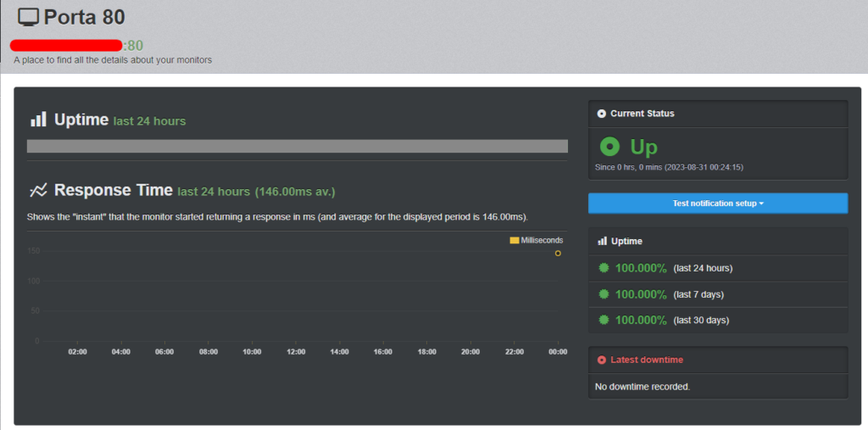Click the bar chart icon beside Uptime heading
This screenshot has width=868, height=430.
38,120
